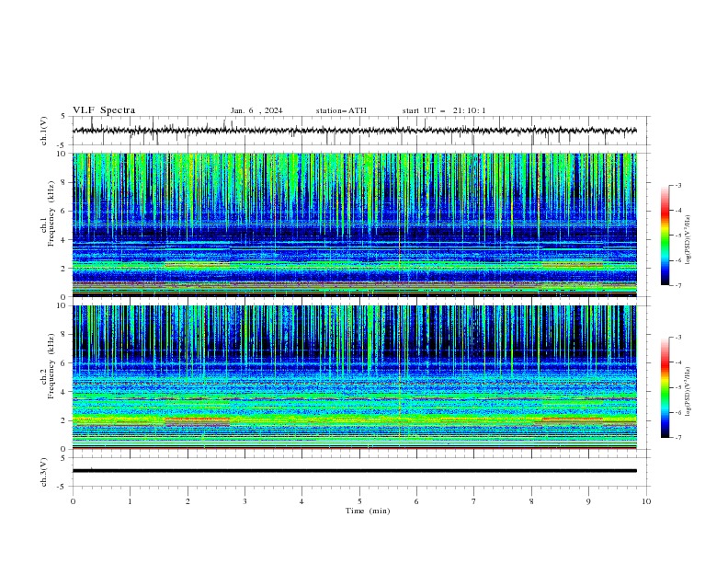
Task: Click the ch.1(V) axis label
Action: (44, 131)
